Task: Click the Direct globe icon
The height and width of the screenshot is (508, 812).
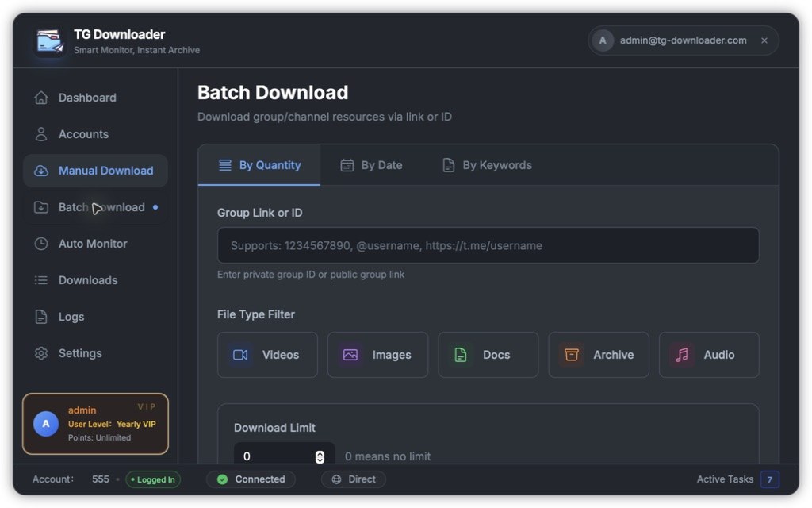Action: [336, 479]
